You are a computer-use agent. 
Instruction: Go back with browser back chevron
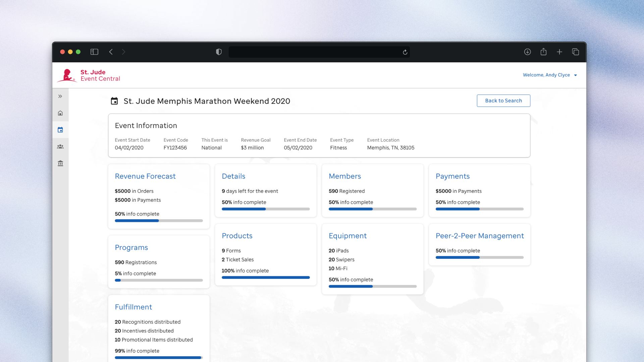pos(111,52)
